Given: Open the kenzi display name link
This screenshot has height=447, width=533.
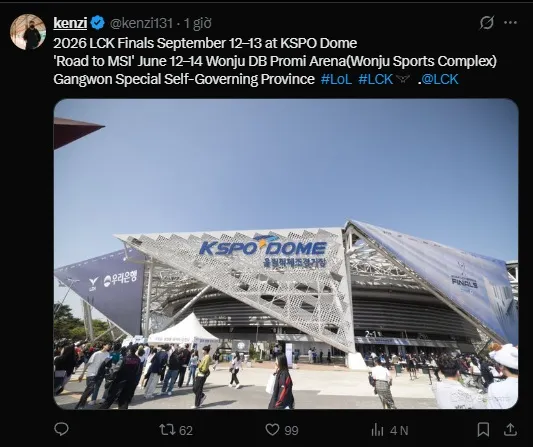Looking at the screenshot, I should coord(70,23).
